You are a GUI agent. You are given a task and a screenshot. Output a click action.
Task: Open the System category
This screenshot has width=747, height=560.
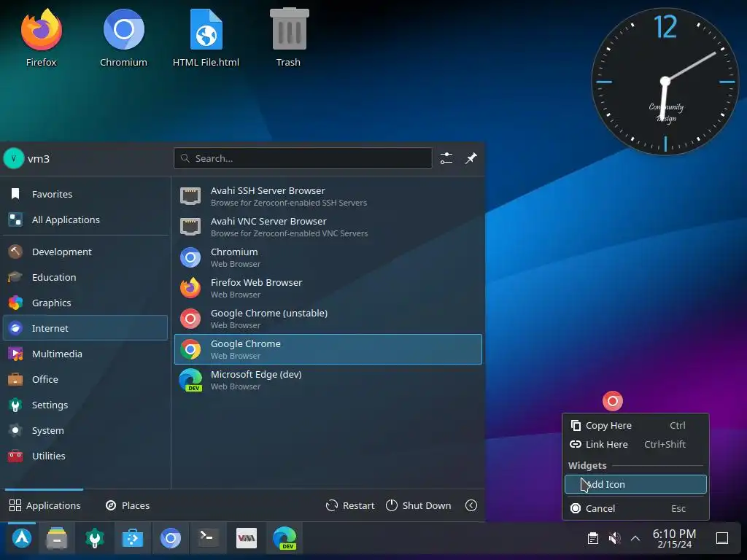86,430
